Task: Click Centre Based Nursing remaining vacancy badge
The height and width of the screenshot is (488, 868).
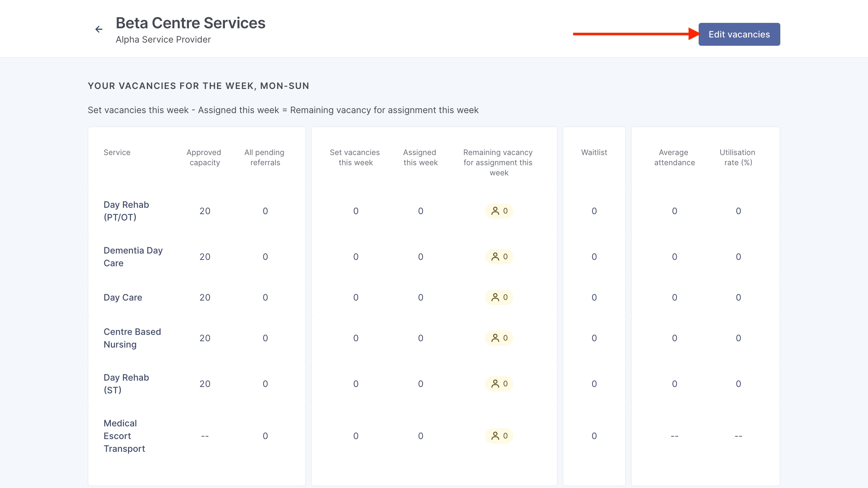Action: pyautogui.click(x=499, y=338)
